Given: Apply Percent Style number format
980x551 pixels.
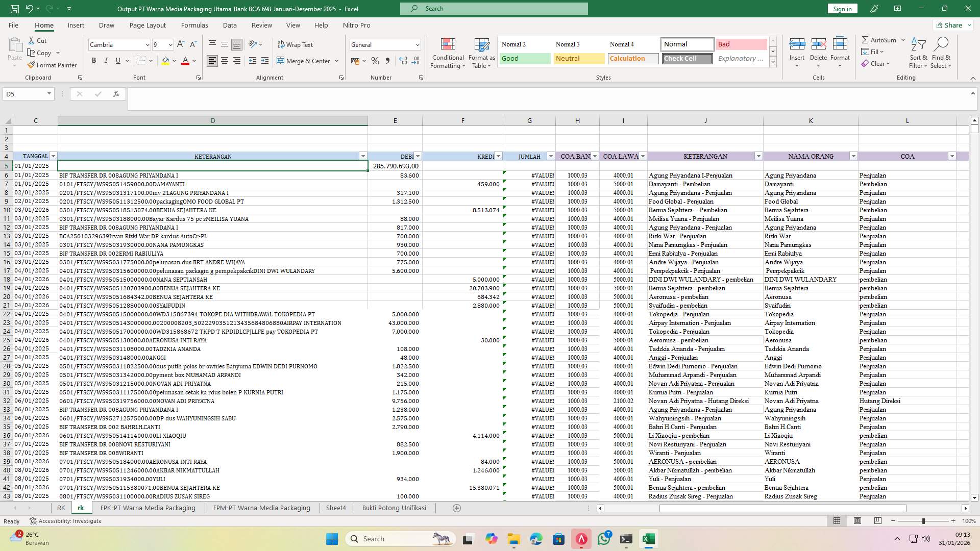Looking at the screenshot, I should pyautogui.click(x=375, y=60).
